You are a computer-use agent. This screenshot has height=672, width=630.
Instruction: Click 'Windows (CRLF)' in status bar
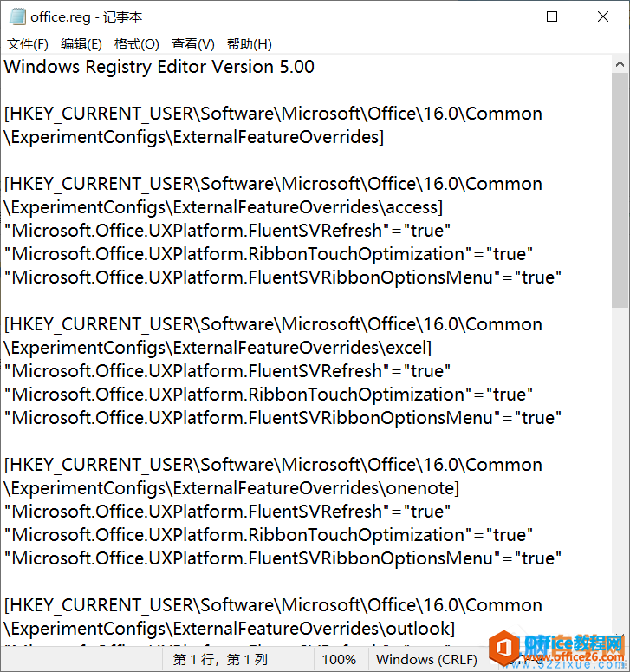pyautogui.click(x=426, y=659)
